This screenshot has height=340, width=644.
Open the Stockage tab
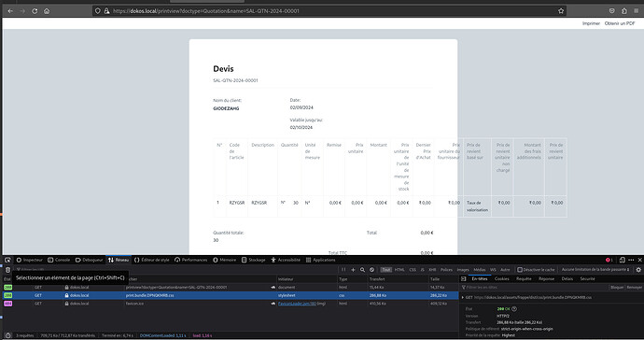(254, 260)
